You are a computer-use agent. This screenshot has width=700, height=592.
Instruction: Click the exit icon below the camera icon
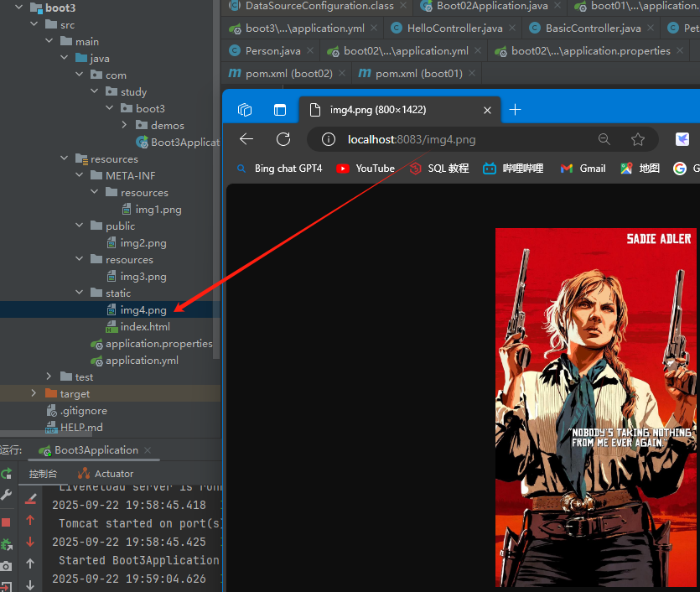tap(6, 586)
